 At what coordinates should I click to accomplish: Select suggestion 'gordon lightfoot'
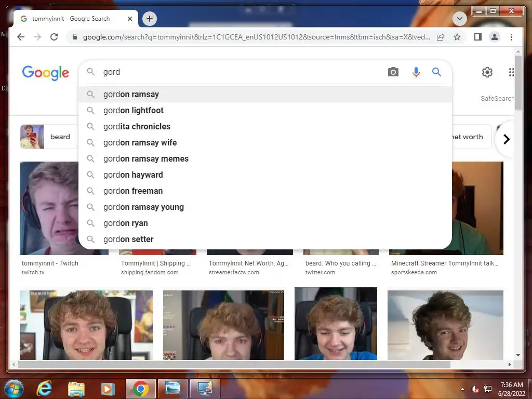click(265, 110)
